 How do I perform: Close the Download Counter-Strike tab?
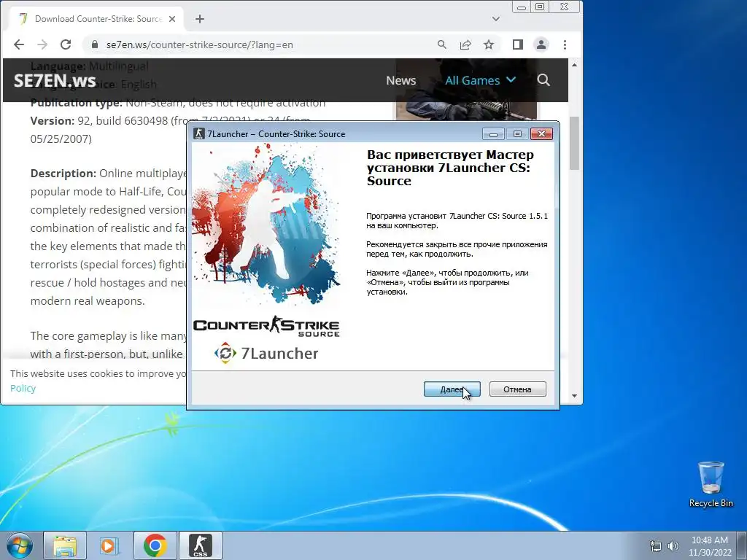click(172, 19)
